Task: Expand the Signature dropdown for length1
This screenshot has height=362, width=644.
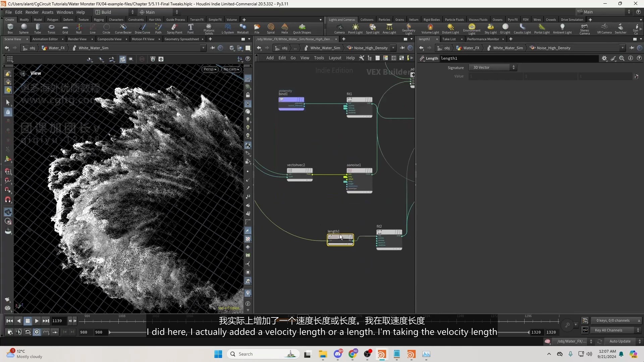Action: pos(492,67)
